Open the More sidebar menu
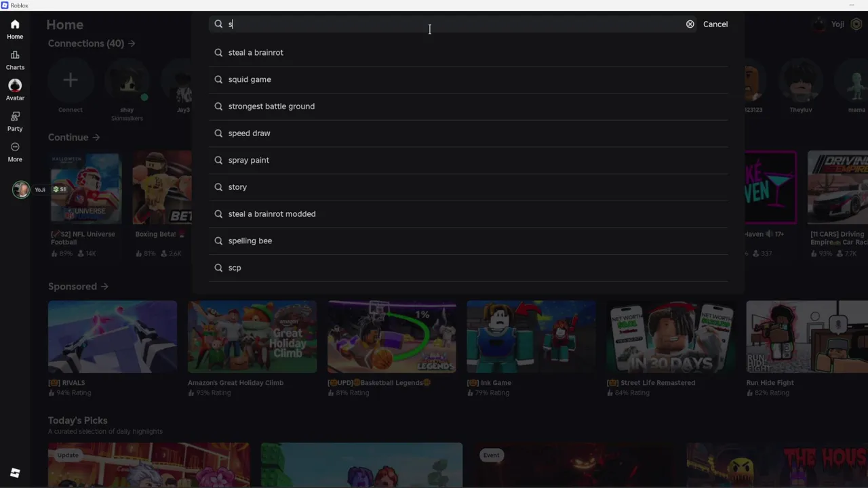The height and width of the screenshot is (488, 868). pyautogui.click(x=15, y=152)
